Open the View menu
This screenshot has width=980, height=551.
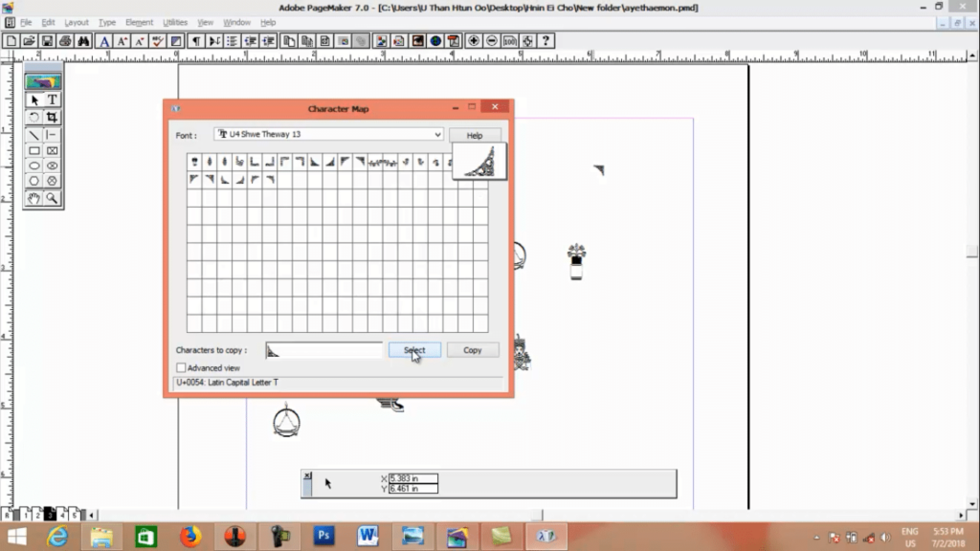[x=205, y=23]
